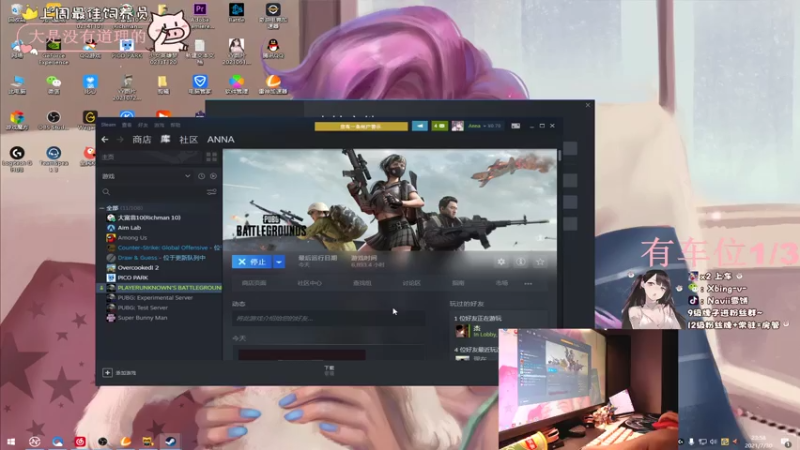800x450 pixels.
Task: Open the Steam menu in menu bar
Action: (x=108, y=125)
